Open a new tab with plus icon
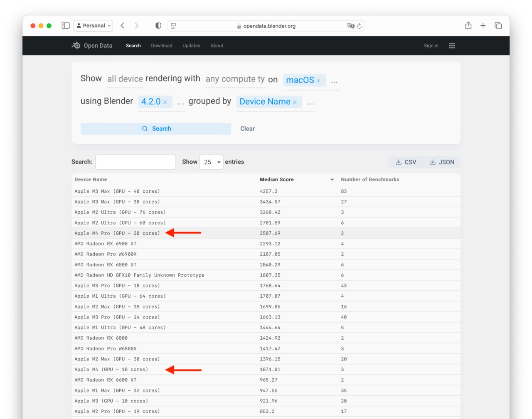This screenshot has width=532, height=419. tap(483, 26)
